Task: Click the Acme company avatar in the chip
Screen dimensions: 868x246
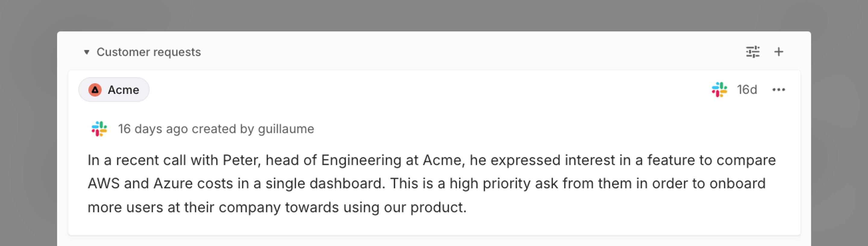Action: click(x=95, y=89)
